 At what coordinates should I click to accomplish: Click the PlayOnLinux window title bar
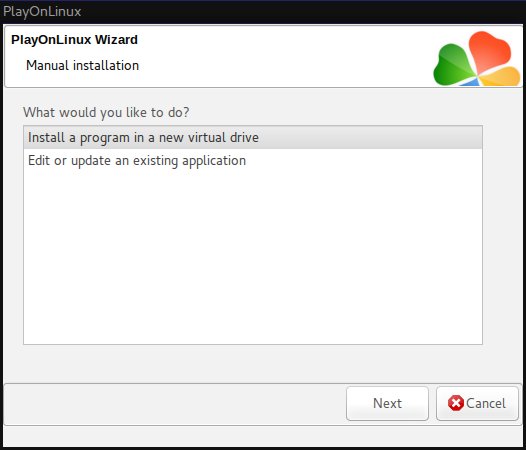coord(263,12)
